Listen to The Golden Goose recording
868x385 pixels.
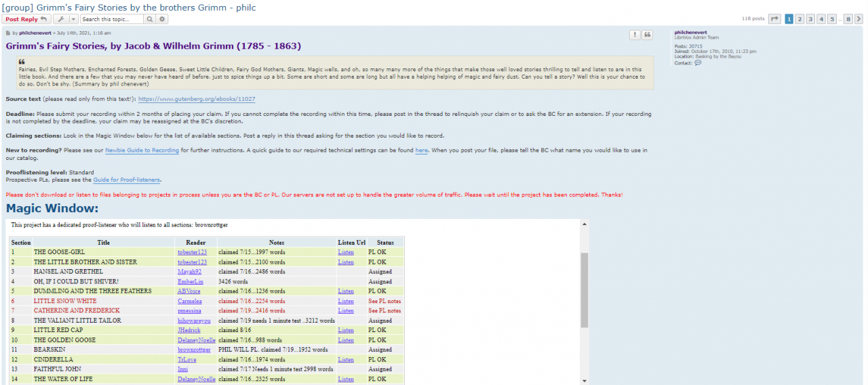point(346,340)
